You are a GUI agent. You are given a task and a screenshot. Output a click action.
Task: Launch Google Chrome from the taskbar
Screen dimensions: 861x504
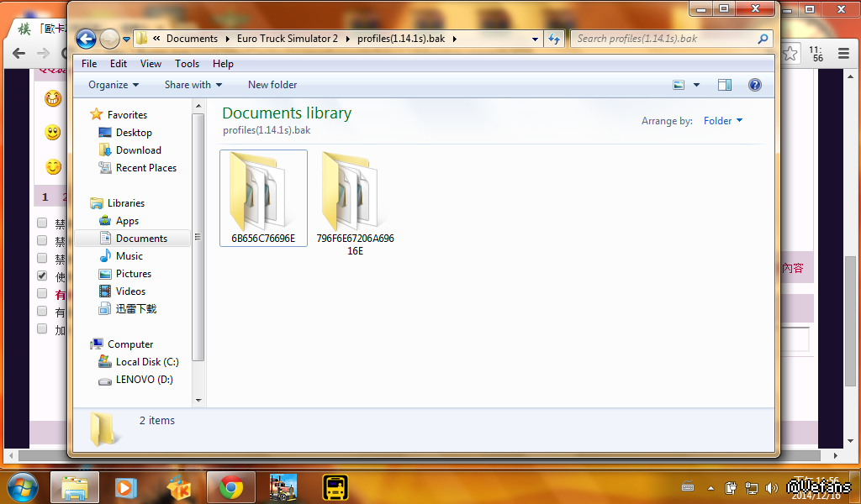point(231,487)
